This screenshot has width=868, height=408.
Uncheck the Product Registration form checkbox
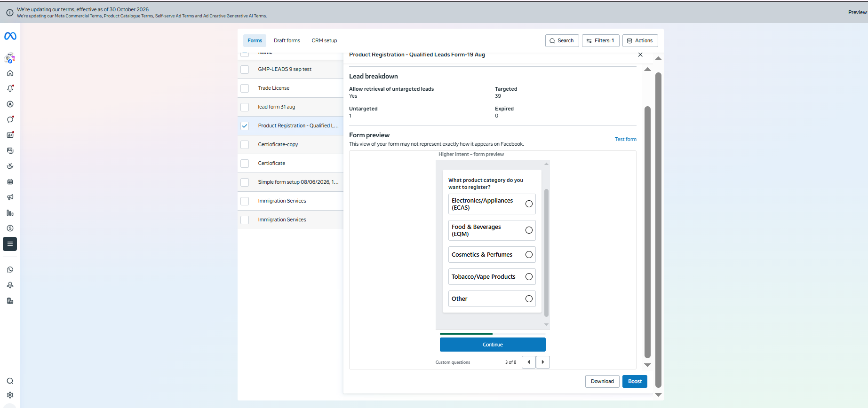(245, 126)
